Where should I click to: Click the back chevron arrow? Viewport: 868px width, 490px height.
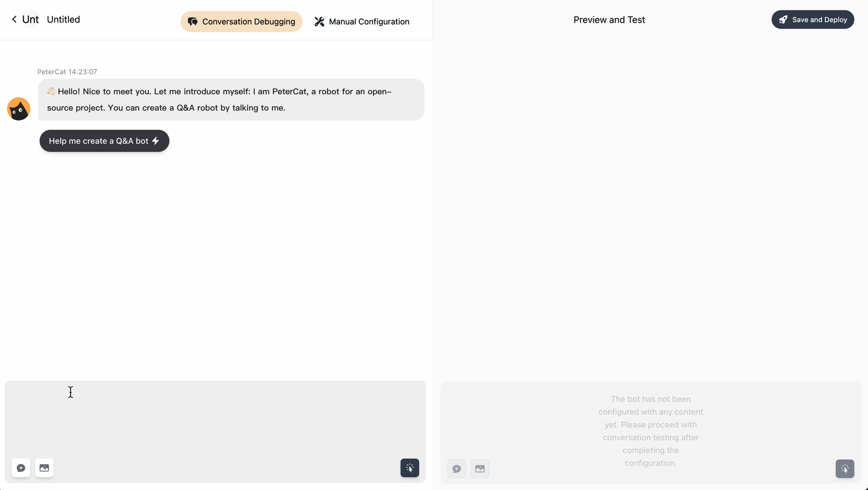[13, 19]
